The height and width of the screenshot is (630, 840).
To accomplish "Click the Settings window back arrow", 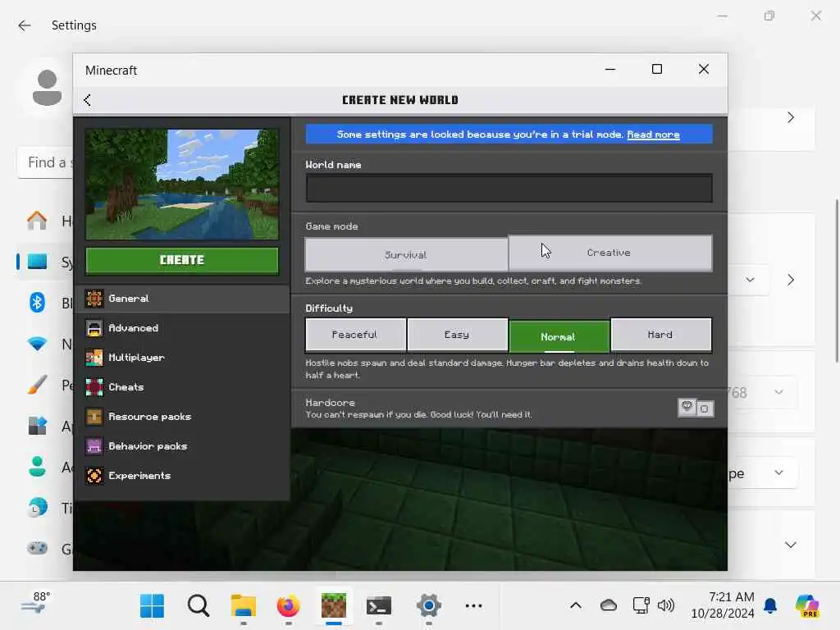I will [x=24, y=25].
